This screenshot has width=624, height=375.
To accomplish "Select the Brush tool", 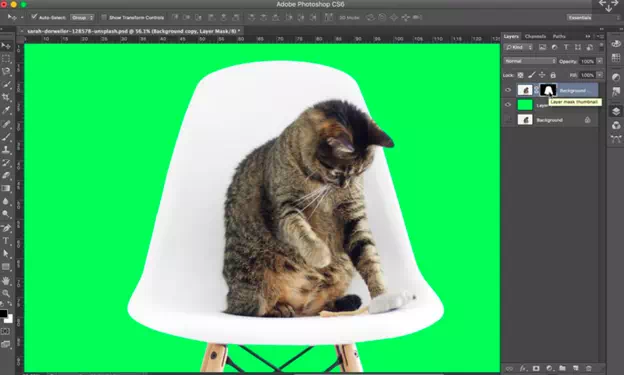I will (6, 137).
